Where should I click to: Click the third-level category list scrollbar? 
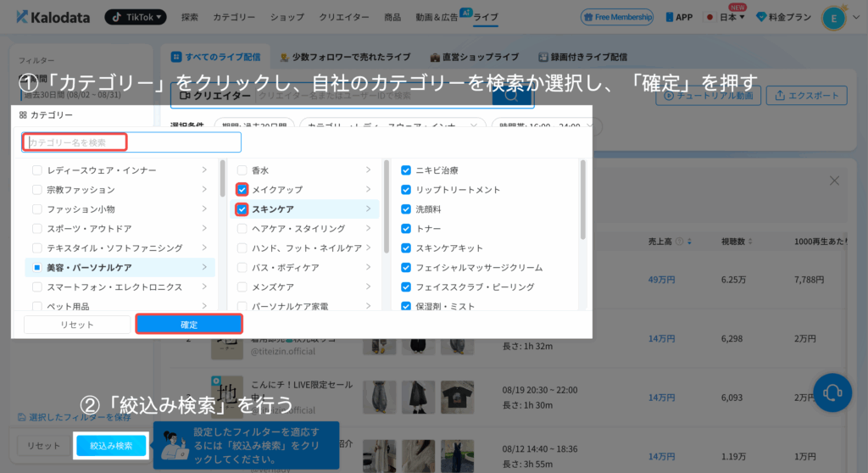(582, 201)
